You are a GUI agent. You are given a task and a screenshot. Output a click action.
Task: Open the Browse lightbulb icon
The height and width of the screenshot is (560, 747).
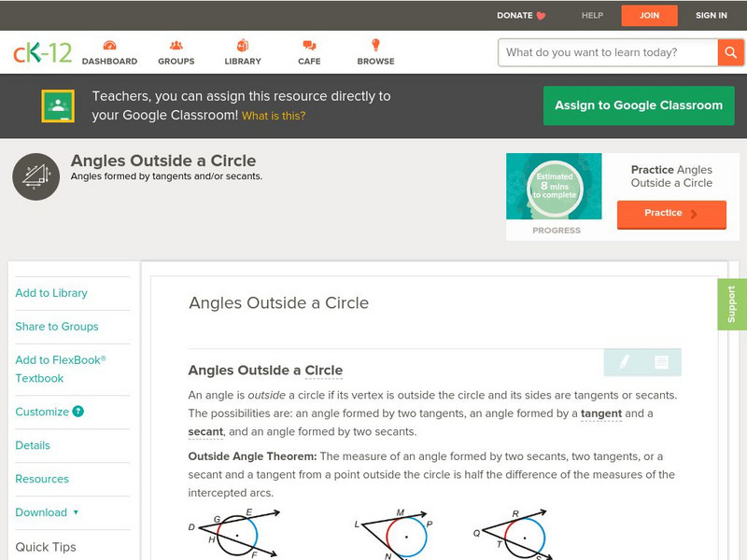[x=375, y=45]
